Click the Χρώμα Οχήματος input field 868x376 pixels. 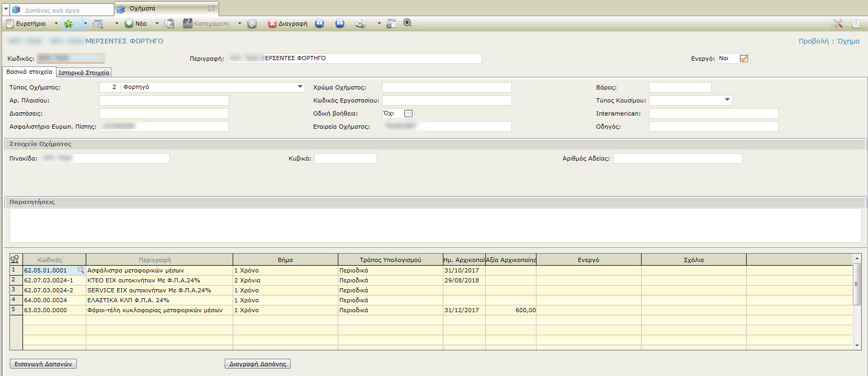click(447, 87)
